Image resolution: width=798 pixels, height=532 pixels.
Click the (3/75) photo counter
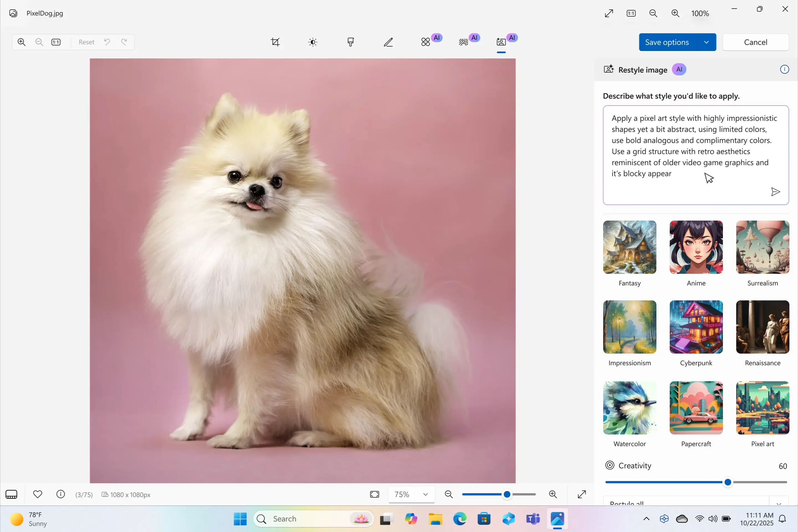click(84, 495)
